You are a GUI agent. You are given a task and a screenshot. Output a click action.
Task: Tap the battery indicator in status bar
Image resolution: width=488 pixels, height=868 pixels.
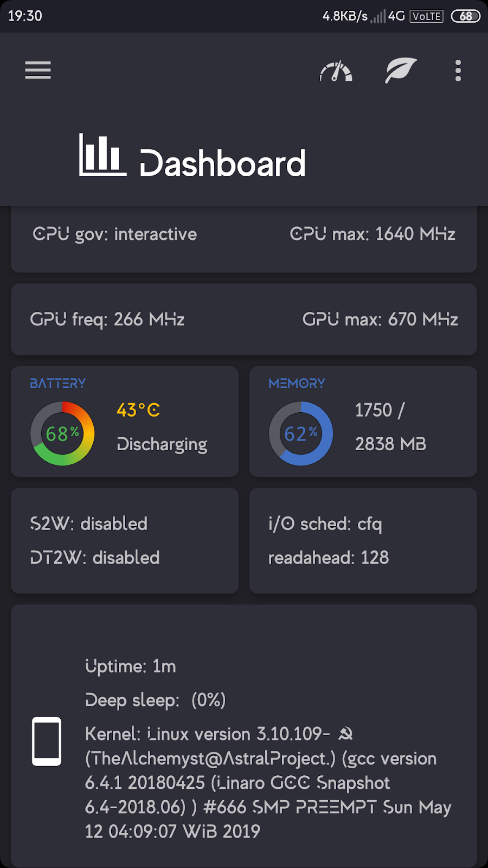(466, 16)
